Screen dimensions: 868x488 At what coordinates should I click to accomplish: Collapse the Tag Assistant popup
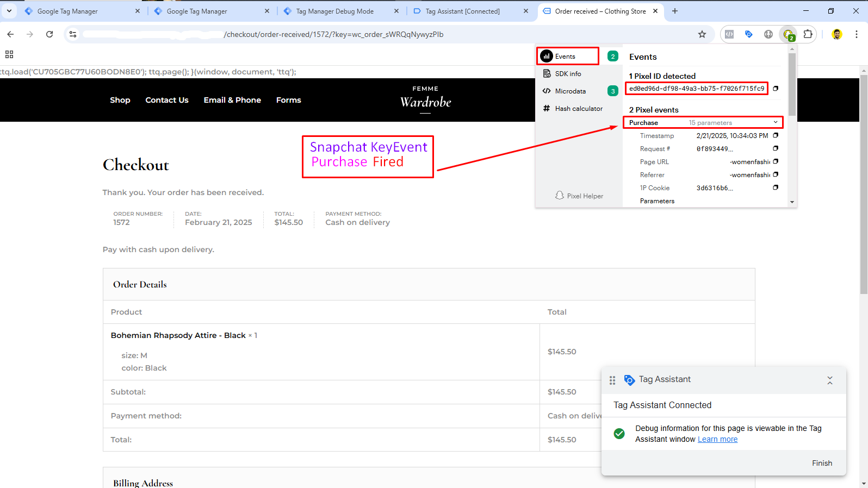[830, 380]
